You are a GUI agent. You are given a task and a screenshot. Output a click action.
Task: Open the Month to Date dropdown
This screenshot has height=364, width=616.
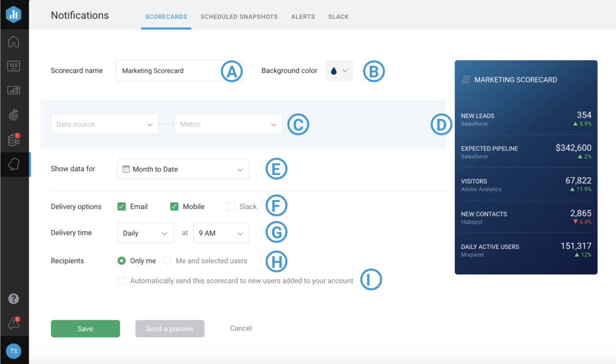(183, 169)
